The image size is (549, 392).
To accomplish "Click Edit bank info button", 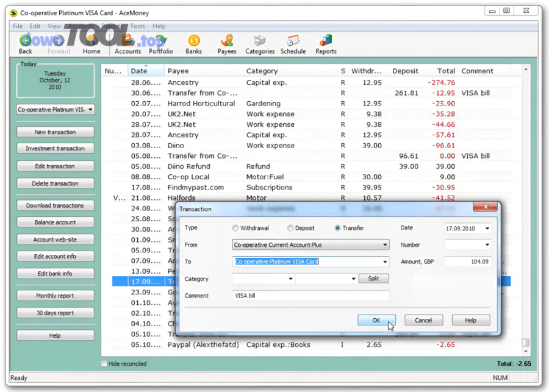I will point(56,274).
